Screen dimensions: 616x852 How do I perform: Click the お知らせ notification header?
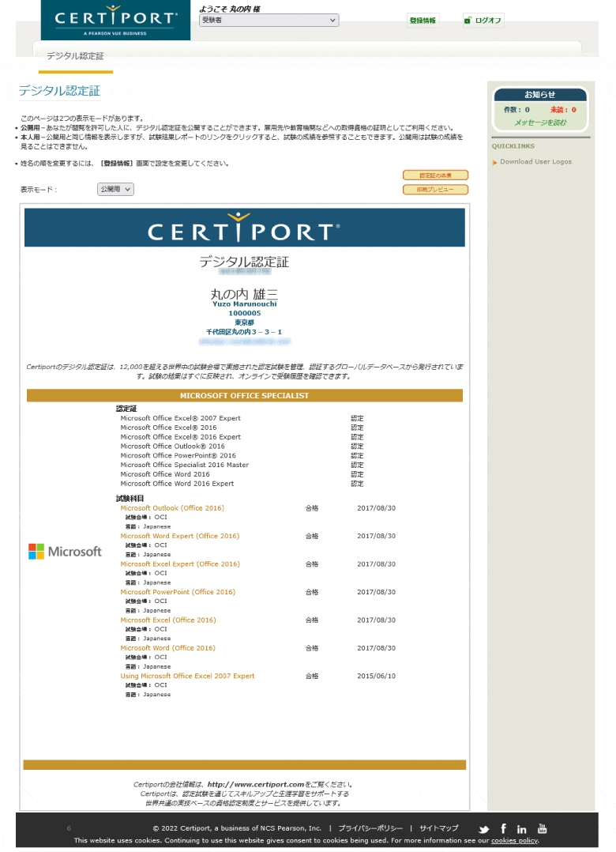pyautogui.click(x=540, y=95)
